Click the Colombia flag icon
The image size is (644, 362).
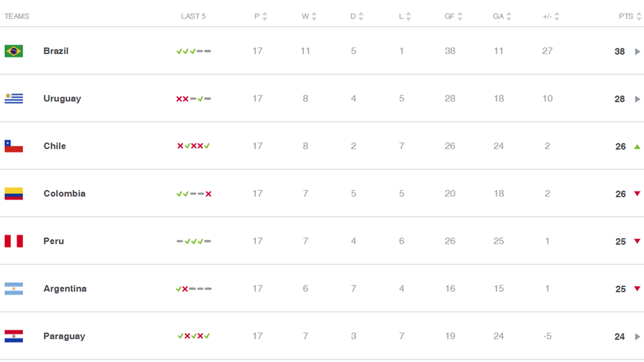coord(14,194)
